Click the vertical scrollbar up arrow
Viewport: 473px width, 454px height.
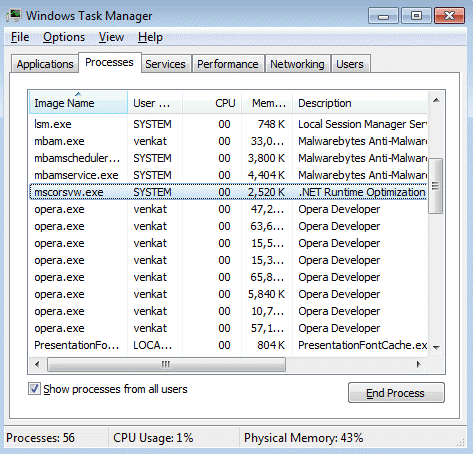click(x=436, y=100)
